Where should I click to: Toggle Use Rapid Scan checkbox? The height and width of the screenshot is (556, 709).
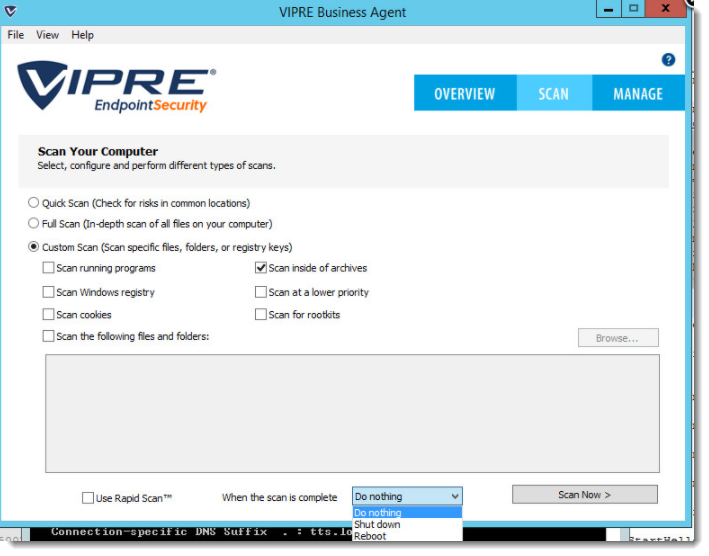tap(88, 498)
